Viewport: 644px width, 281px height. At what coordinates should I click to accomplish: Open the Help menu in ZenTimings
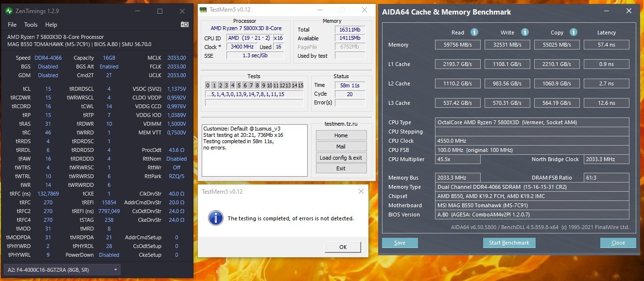pyautogui.click(x=51, y=25)
